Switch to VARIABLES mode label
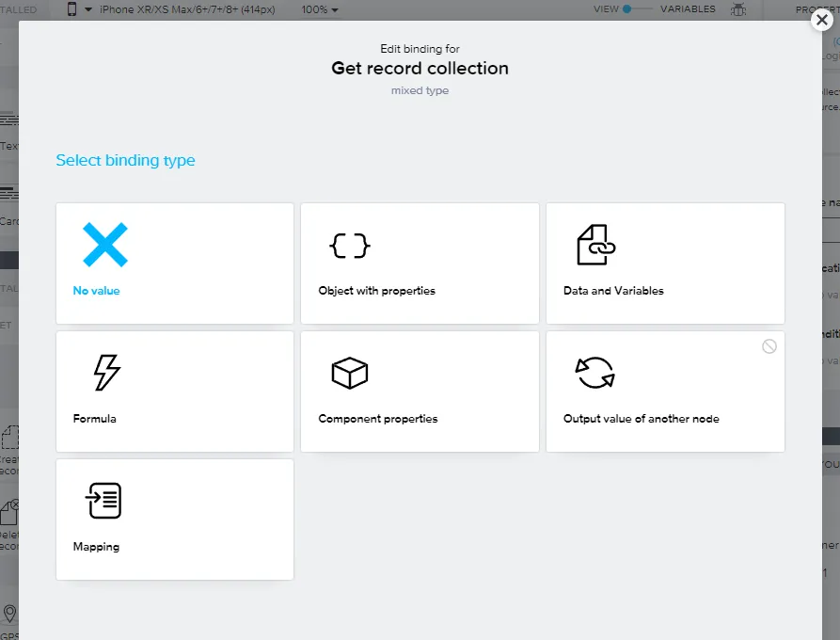Viewport: 840px width, 640px height. pos(687,9)
